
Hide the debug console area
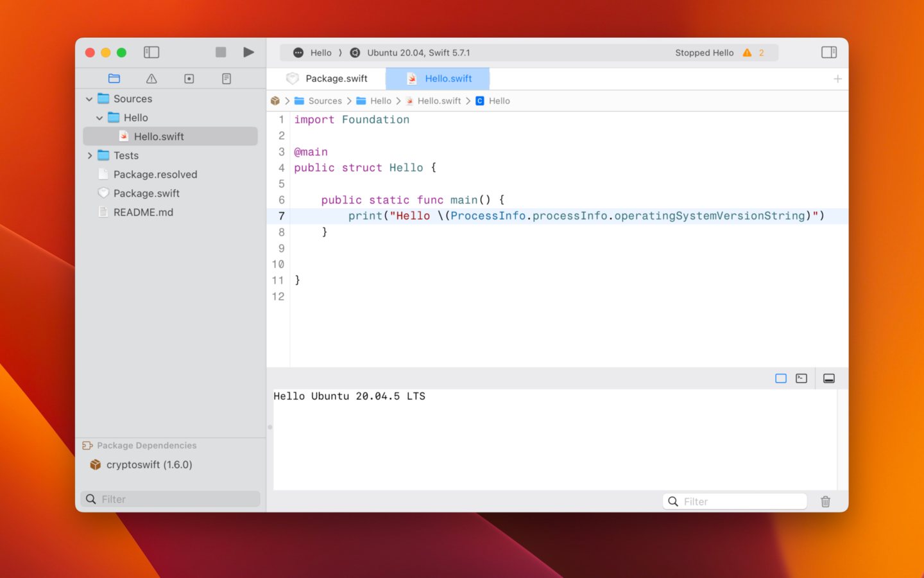pyautogui.click(x=829, y=378)
